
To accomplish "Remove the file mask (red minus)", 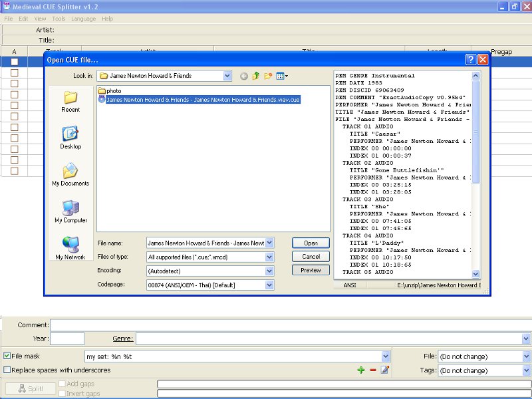I will pyautogui.click(x=373, y=370).
